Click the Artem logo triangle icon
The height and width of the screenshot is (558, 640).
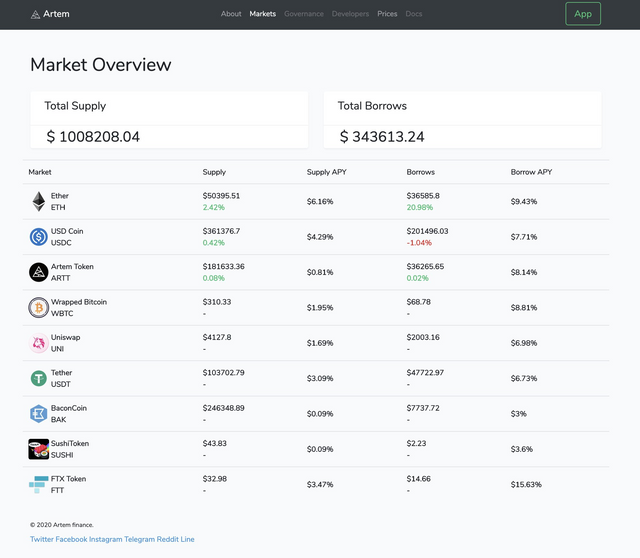(36, 15)
